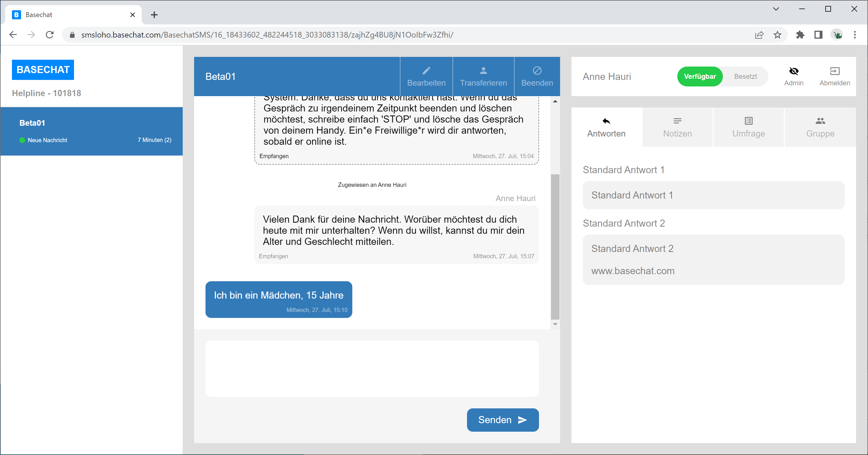The height and width of the screenshot is (455, 868).
Task: Select the Antworten reply tab
Action: pyautogui.click(x=606, y=127)
